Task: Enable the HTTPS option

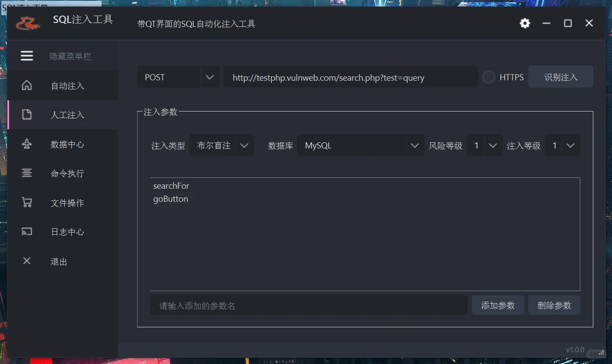Action: tap(489, 77)
